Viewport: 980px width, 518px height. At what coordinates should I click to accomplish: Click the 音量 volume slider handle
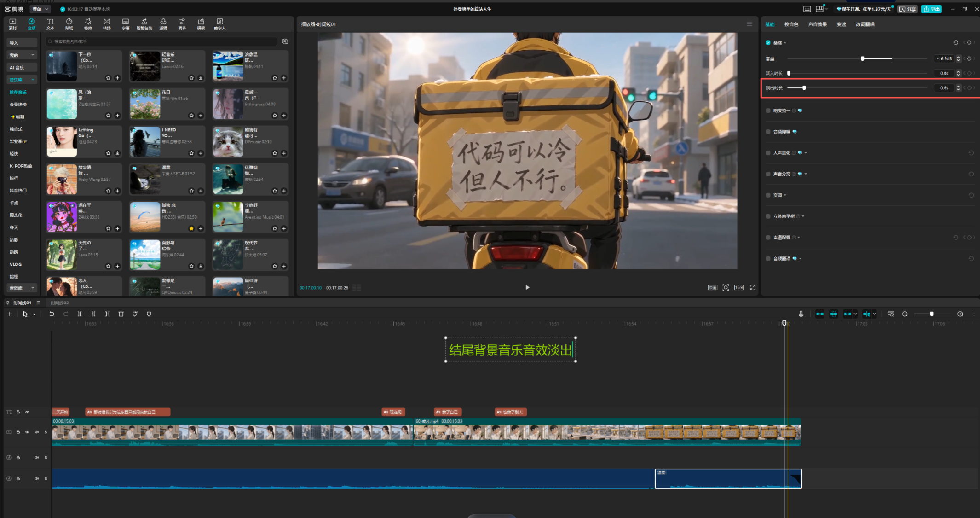pyautogui.click(x=863, y=58)
